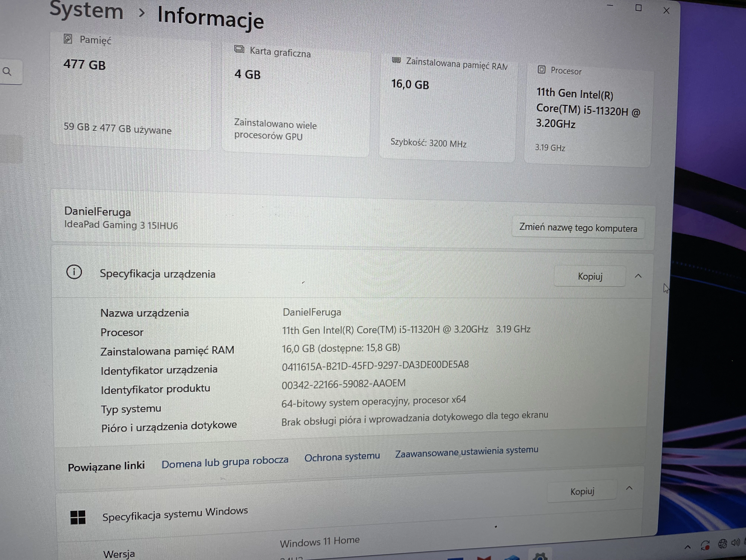The width and height of the screenshot is (746, 560).
Task: Close the Settings window
Action: 666,11
